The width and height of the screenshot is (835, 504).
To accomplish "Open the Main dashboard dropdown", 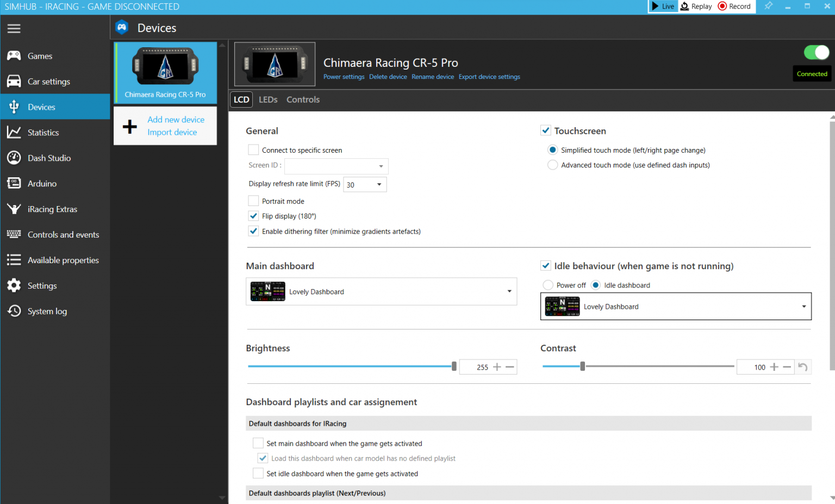I will [509, 291].
